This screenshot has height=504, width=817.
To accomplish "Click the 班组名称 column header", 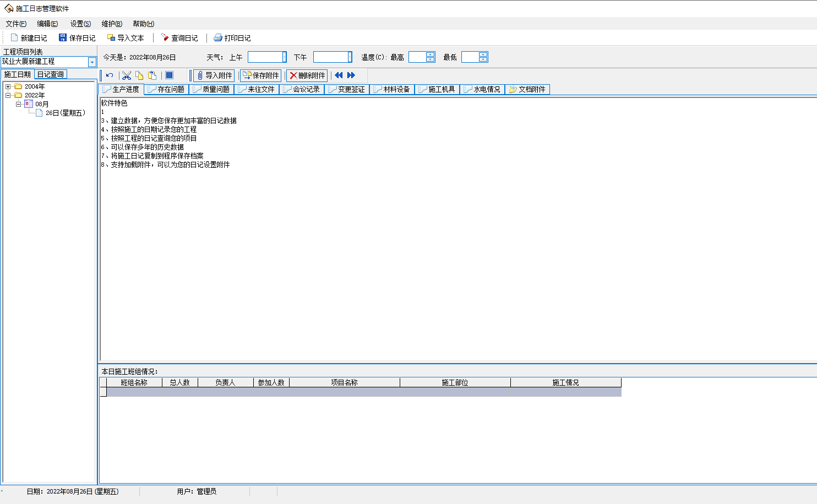I will (x=134, y=382).
